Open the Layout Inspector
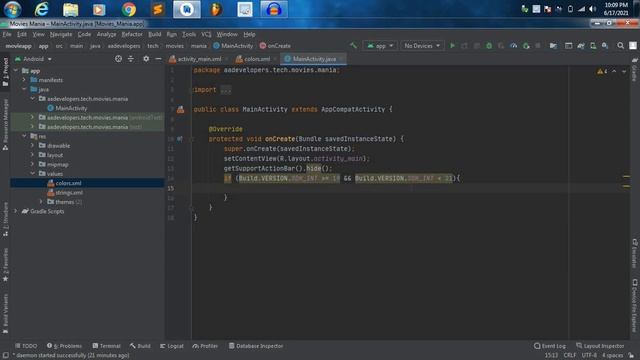This screenshot has width=640, height=360. (600, 346)
